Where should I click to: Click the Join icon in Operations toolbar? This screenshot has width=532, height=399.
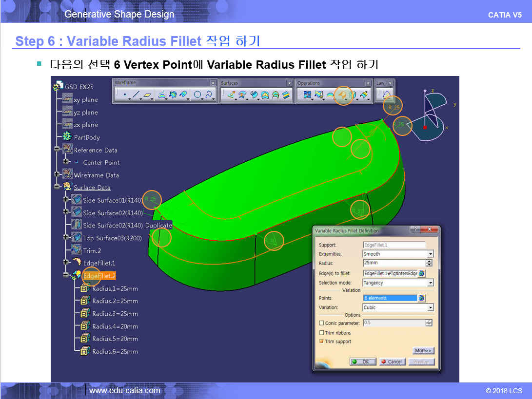point(307,95)
